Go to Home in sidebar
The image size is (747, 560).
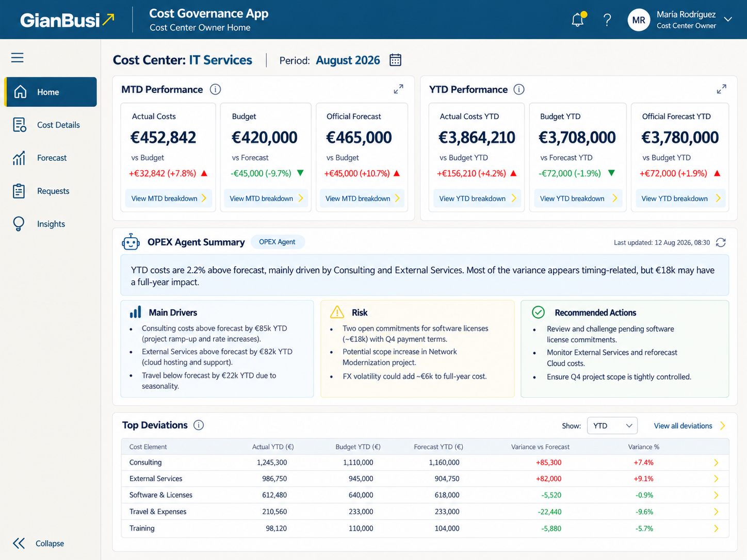coord(51,92)
